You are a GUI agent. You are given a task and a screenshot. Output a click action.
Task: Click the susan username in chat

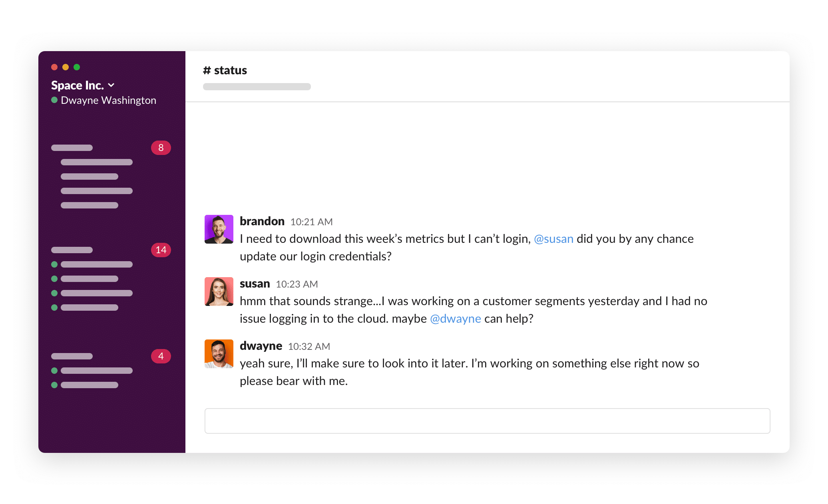coord(255,284)
